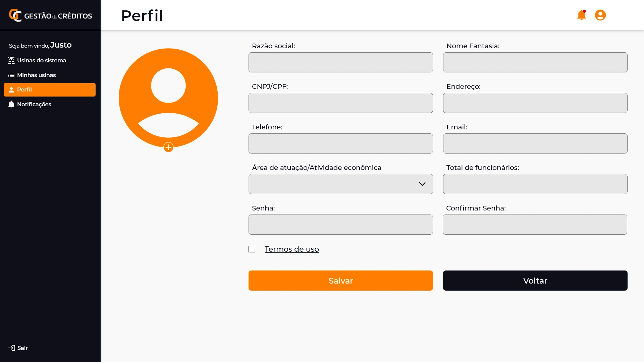Select the Email text field
The height and width of the screenshot is (362, 644).
pyautogui.click(x=535, y=143)
